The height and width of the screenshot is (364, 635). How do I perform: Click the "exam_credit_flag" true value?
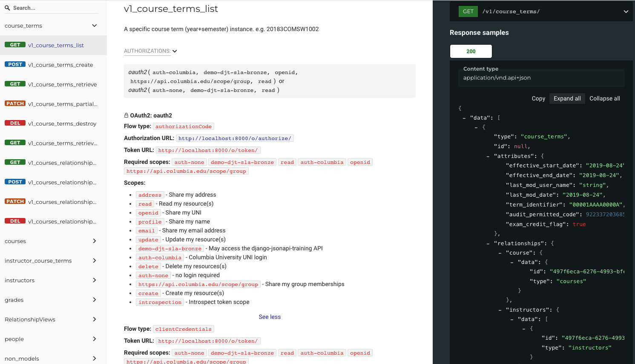tap(579, 224)
